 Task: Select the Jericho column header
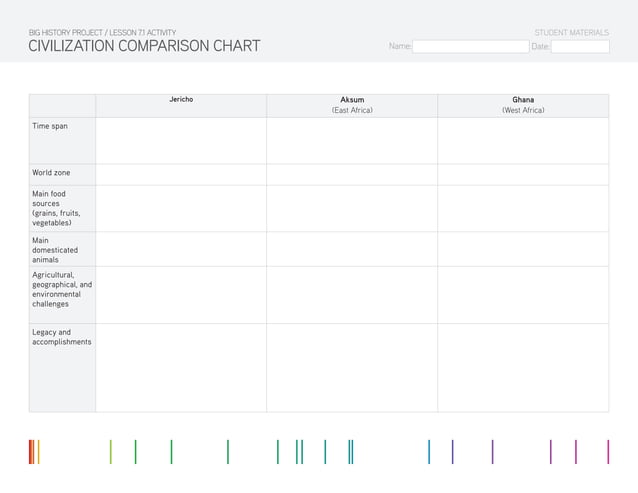pyautogui.click(x=181, y=101)
